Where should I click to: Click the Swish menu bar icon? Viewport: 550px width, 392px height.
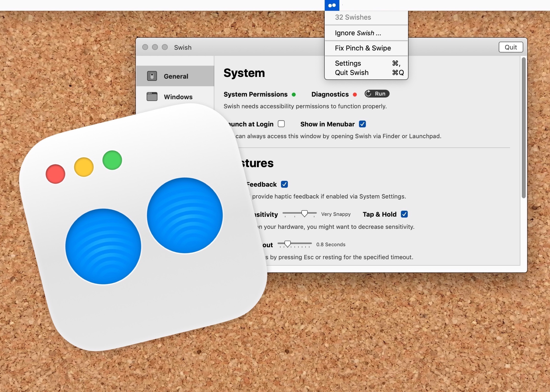332,5
